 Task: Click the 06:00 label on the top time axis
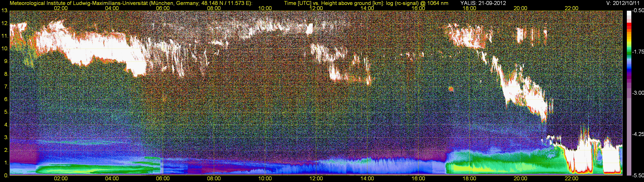pyautogui.click(x=163, y=8)
